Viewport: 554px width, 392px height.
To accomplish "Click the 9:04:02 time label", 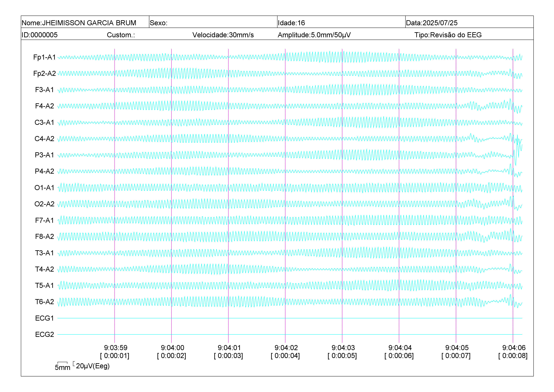I will point(286,348).
